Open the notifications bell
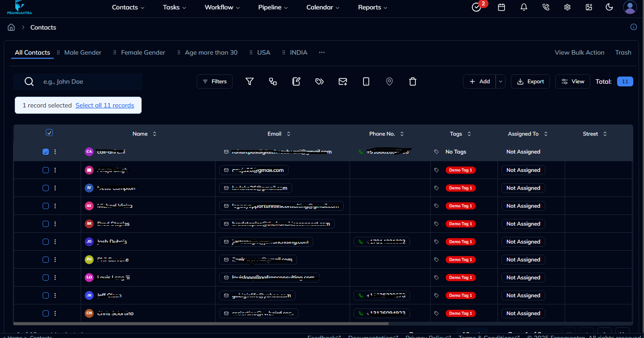644x338 pixels. [523, 7]
